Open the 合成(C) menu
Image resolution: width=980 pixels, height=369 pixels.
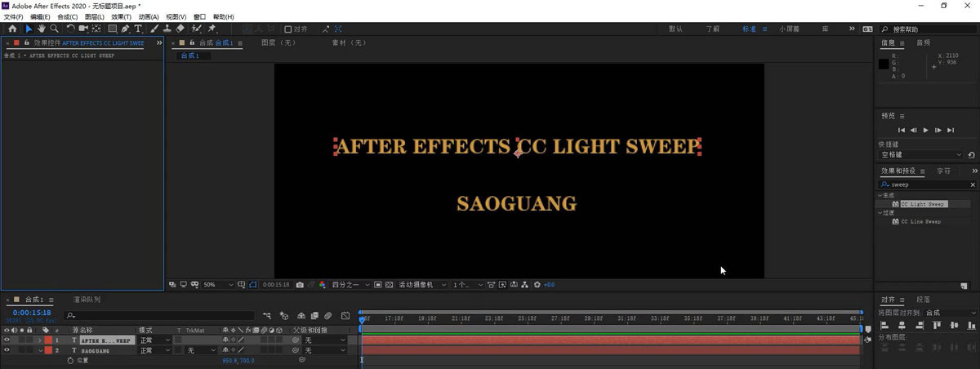click(x=68, y=16)
